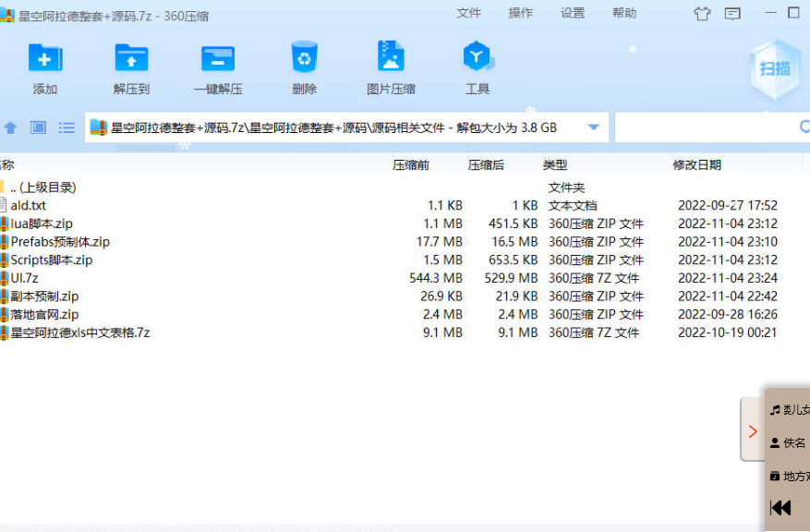Click the date 2022-09-27 17:52

tap(728, 205)
